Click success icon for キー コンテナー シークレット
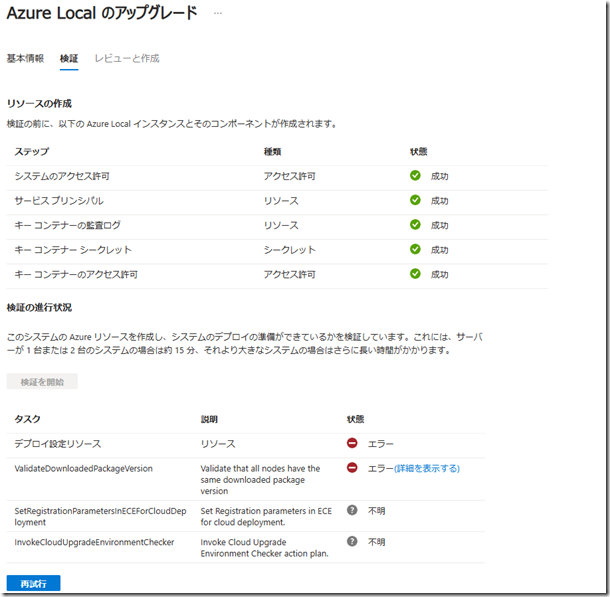This screenshot has height=597, width=610. [415, 249]
